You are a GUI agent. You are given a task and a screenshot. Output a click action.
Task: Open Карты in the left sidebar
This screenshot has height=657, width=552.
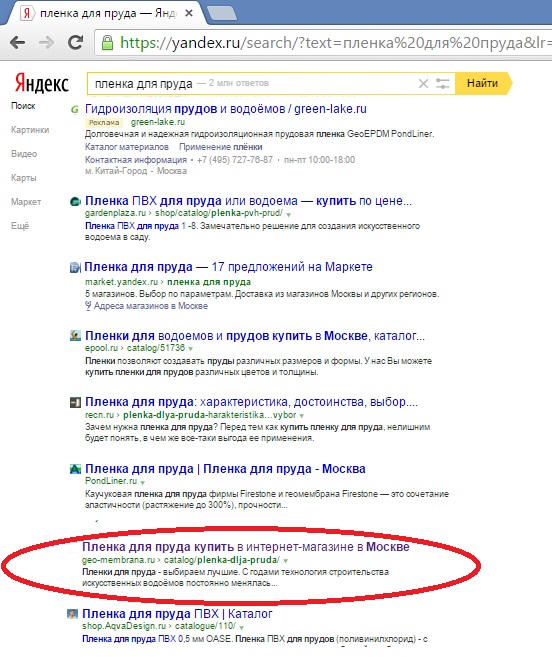tap(23, 178)
